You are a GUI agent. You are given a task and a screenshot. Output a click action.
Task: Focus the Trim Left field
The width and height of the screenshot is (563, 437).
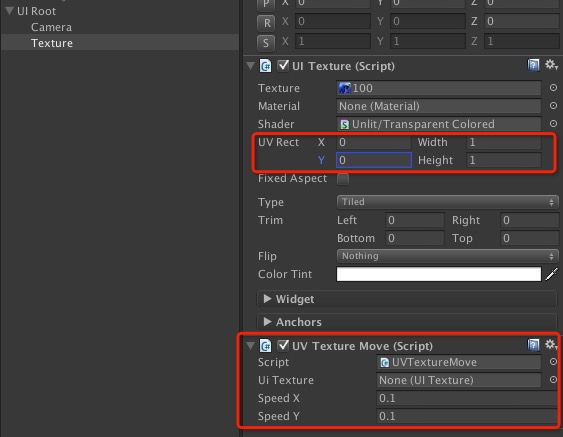[x=414, y=220]
